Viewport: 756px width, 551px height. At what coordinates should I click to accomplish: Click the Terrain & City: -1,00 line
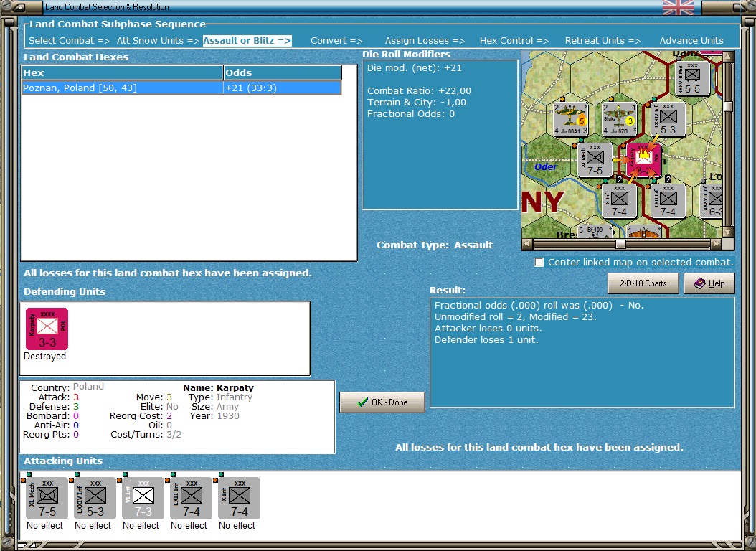(x=417, y=102)
